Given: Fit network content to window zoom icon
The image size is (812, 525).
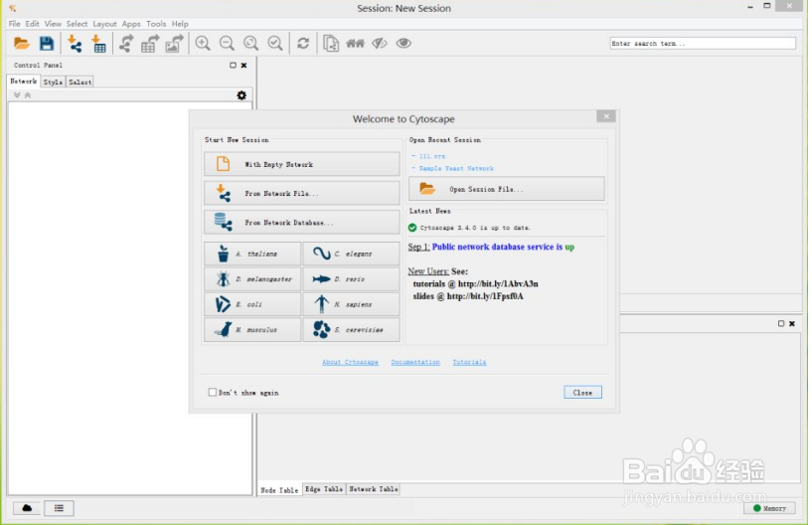Looking at the screenshot, I should [251, 44].
